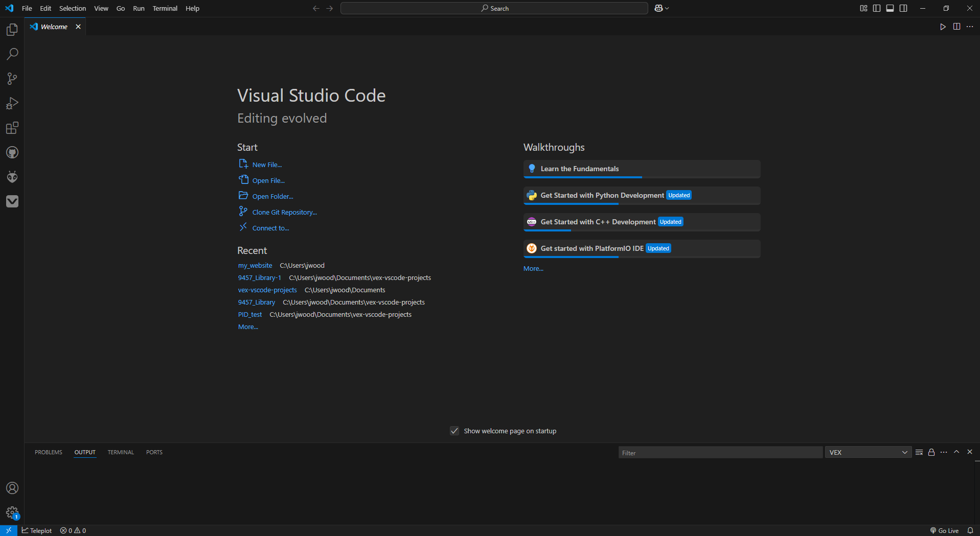Click Open File... link
This screenshot has width=980, height=536.
pyautogui.click(x=268, y=180)
